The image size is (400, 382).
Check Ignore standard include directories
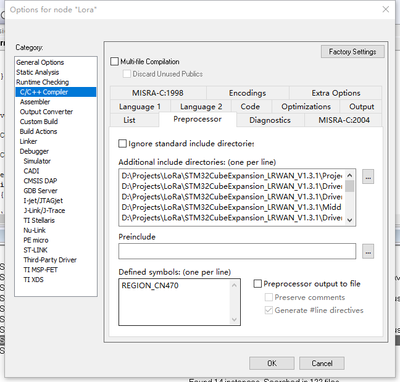pos(122,144)
